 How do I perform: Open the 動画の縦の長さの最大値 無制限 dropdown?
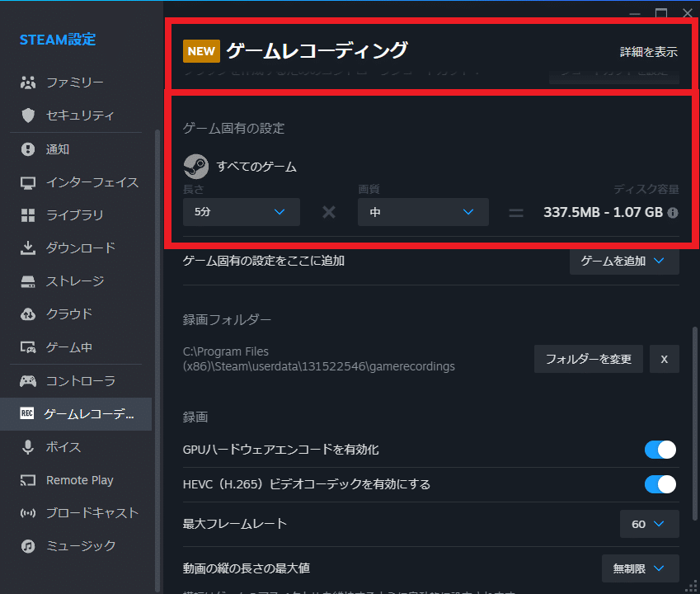[640, 568]
